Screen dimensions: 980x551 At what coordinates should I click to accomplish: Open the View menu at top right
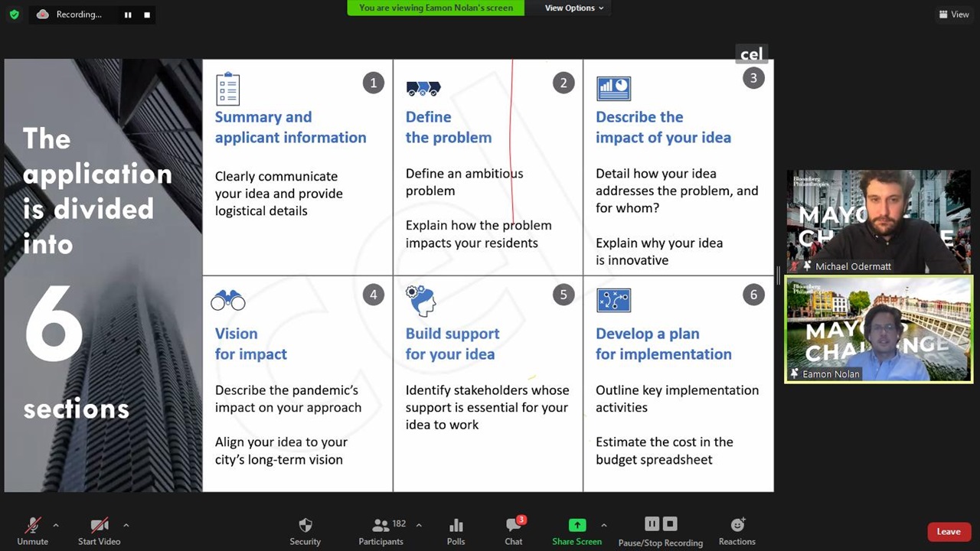tap(954, 15)
